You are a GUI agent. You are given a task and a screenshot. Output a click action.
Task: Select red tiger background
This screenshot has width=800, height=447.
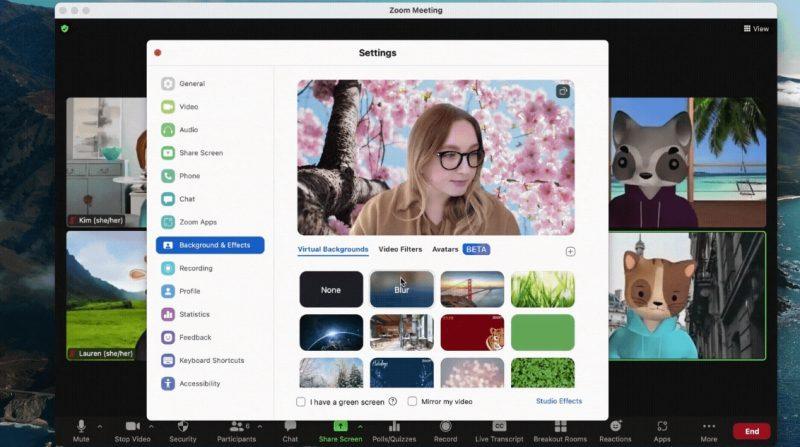point(472,332)
